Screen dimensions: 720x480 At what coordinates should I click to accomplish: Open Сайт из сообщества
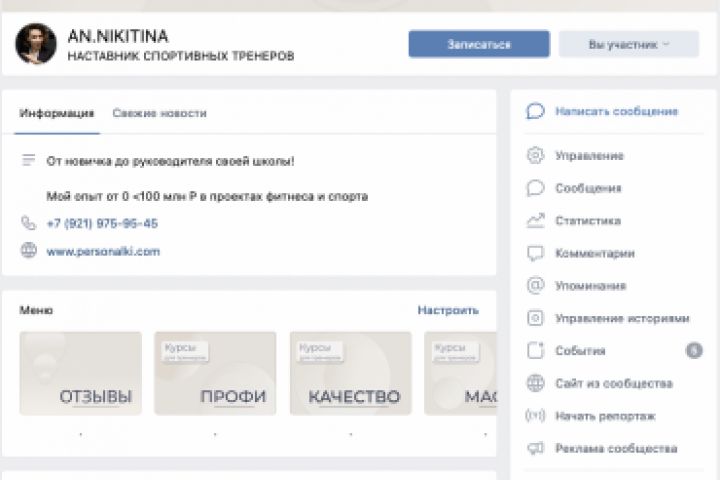614,384
